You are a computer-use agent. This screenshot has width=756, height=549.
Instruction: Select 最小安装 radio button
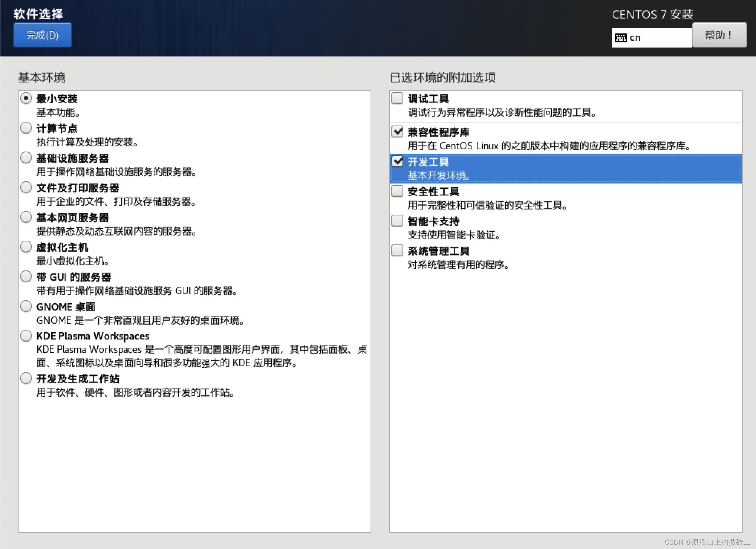(x=26, y=98)
